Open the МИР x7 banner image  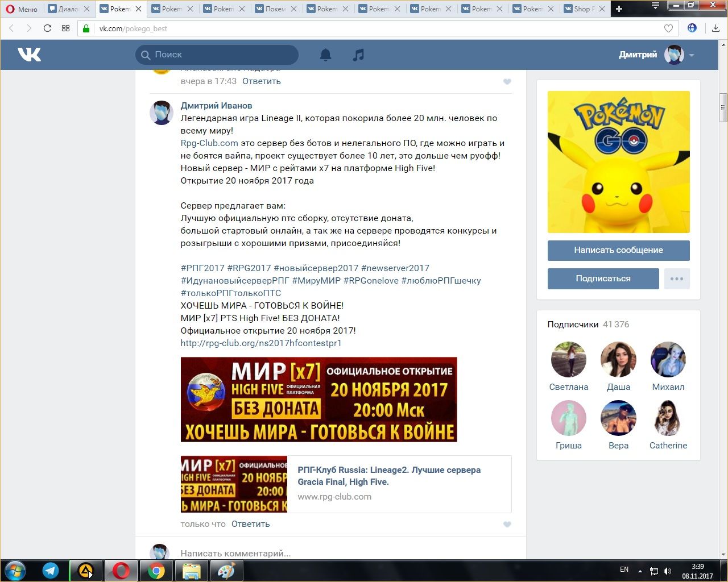pos(319,400)
